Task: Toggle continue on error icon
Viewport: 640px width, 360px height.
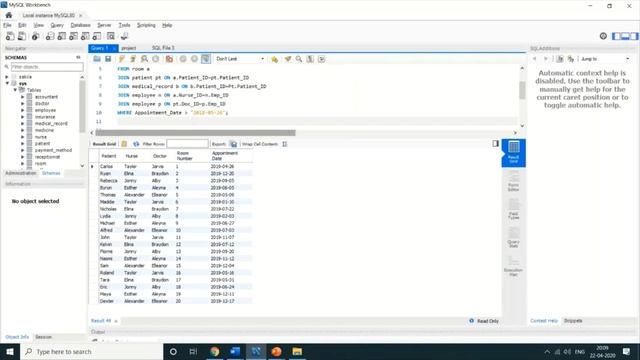Action: click(169, 59)
